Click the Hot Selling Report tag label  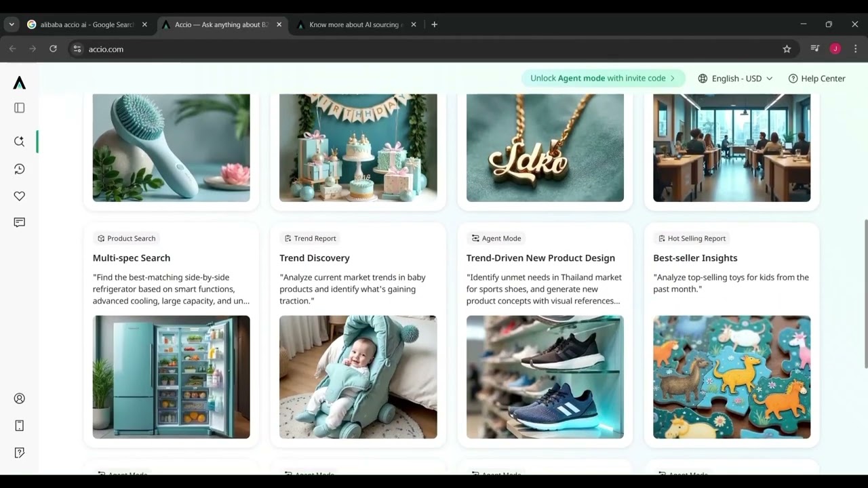coord(696,239)
